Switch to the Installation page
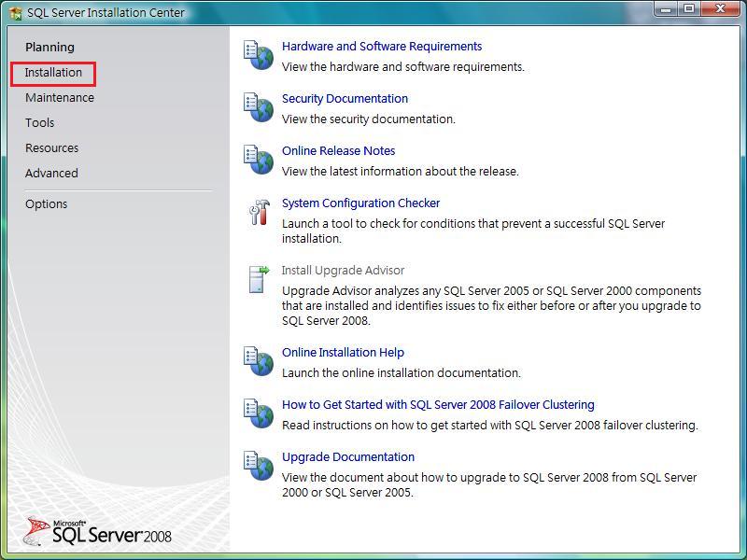747x560 pixels. 53,73
